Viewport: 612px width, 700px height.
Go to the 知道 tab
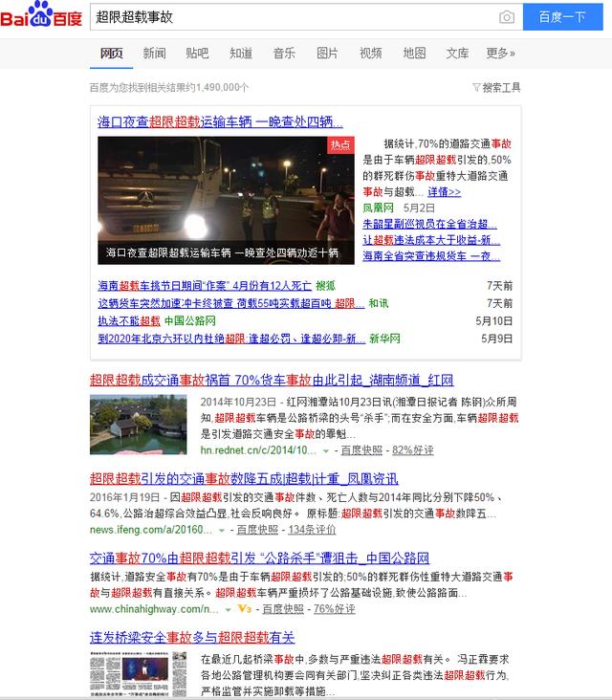pyautogui.click(x=241, y=54)
